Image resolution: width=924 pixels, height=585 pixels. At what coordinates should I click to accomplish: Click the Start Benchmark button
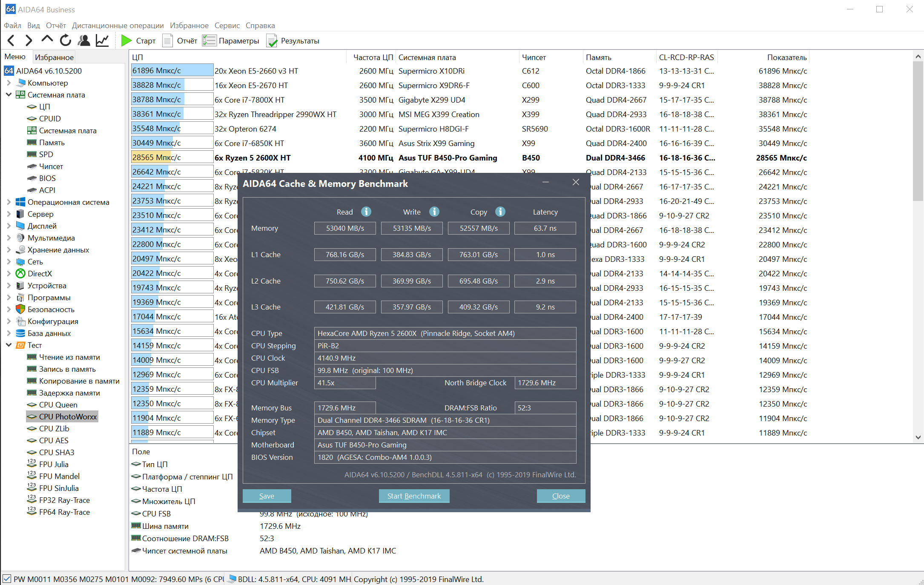(414, 496)
